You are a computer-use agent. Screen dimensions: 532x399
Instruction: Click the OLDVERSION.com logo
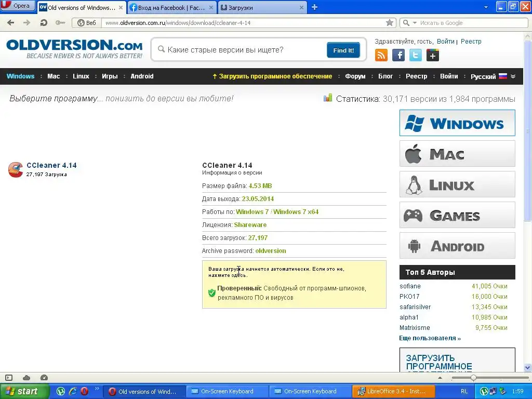tap(74, 49)
